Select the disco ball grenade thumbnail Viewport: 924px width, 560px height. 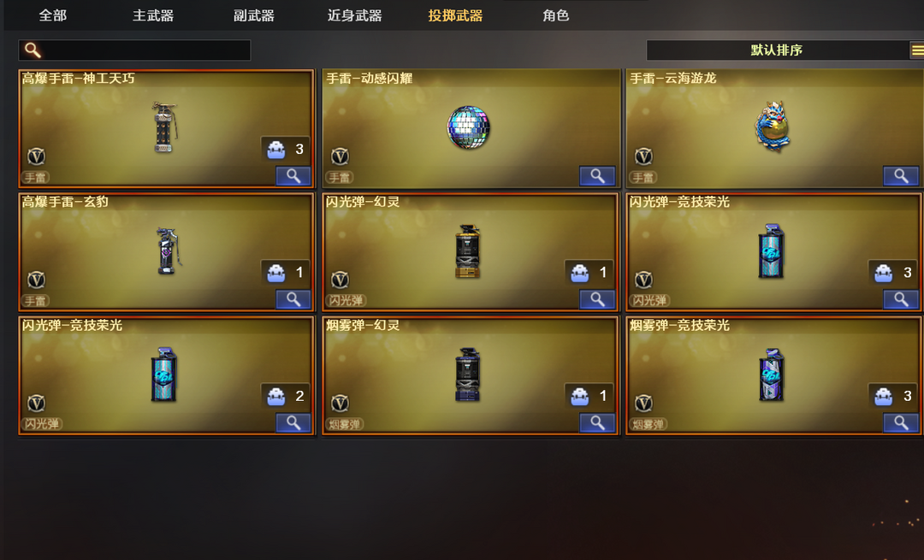469,127
